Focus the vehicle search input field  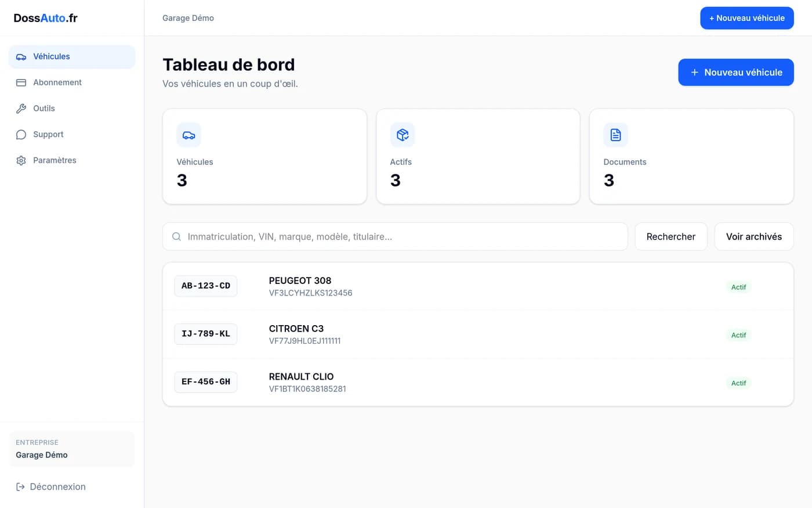point(395,237)
